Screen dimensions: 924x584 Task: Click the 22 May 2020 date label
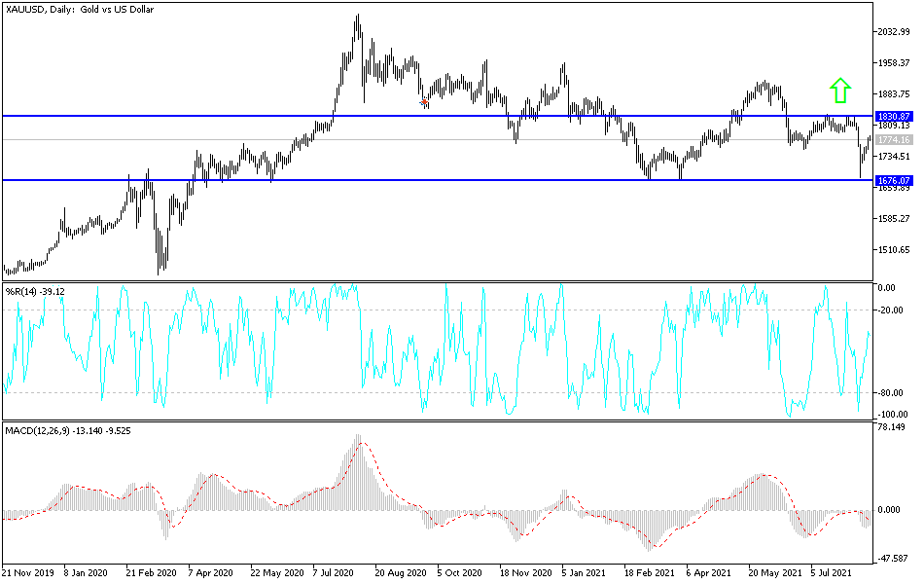(277, 572)
